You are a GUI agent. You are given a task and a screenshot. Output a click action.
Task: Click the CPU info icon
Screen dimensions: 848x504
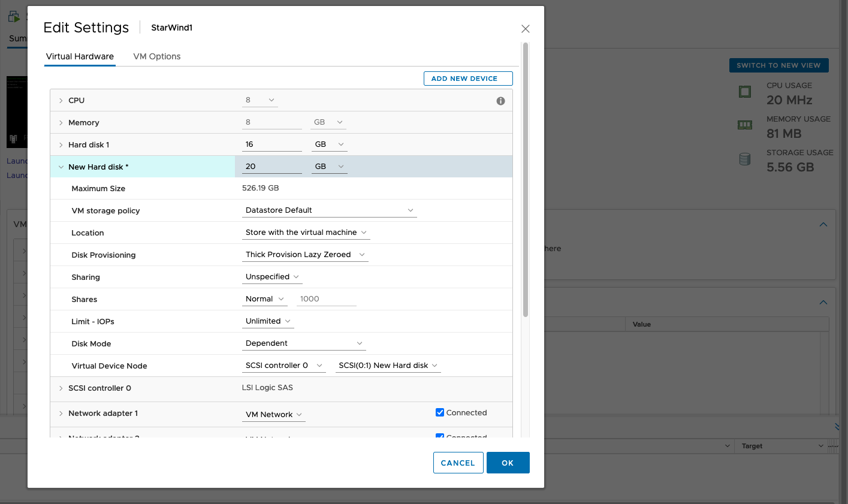click(x=500, y=101)
